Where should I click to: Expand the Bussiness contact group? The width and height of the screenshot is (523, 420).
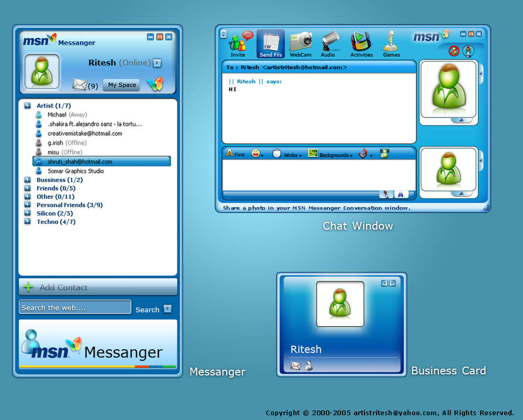(x=27, y=180)
